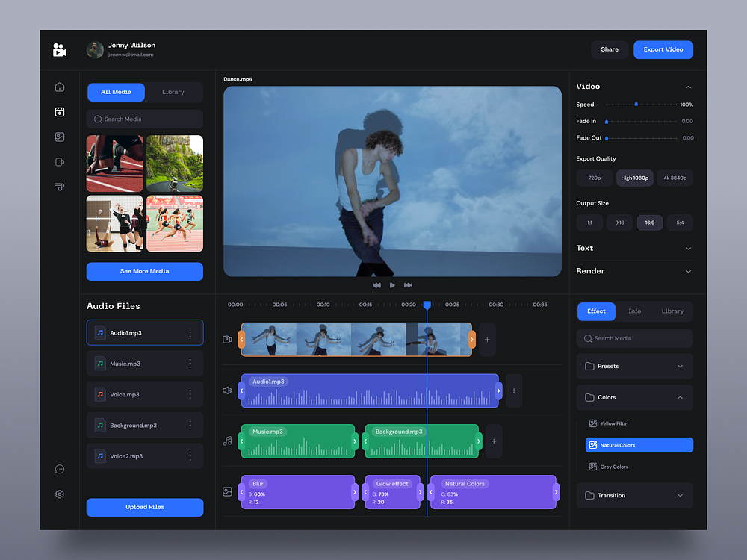
Task: Open Settings from the bottom sidebar icon
Action: pos(59,494)
